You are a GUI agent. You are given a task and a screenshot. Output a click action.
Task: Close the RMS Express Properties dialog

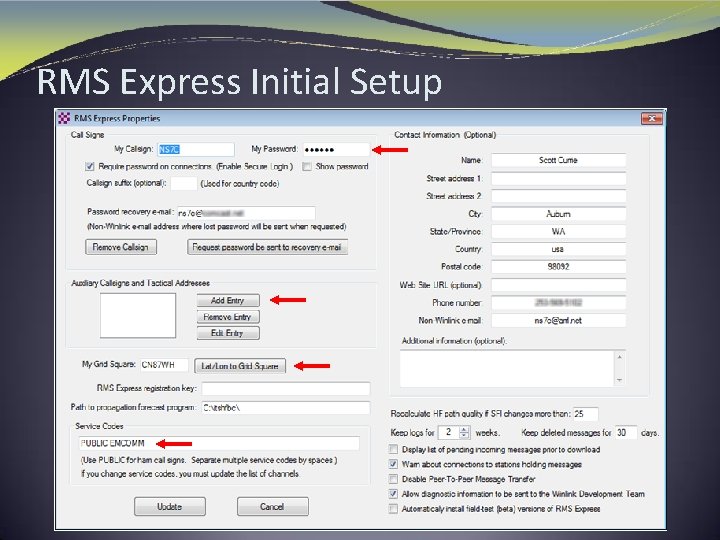pos(652,118)
